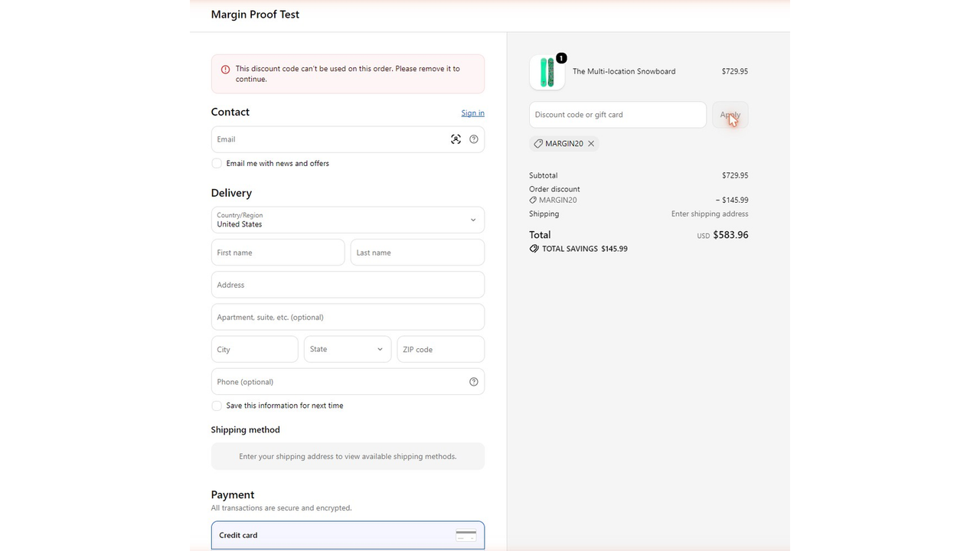Image resolution: width=980 pixels, height=551 pixels.
Task: Open the Country/Region dropdown
Action: pos(348,220)
